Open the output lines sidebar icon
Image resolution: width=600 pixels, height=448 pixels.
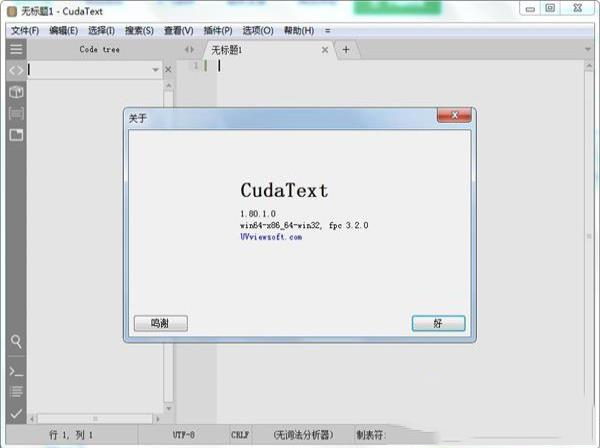[16, 392]
